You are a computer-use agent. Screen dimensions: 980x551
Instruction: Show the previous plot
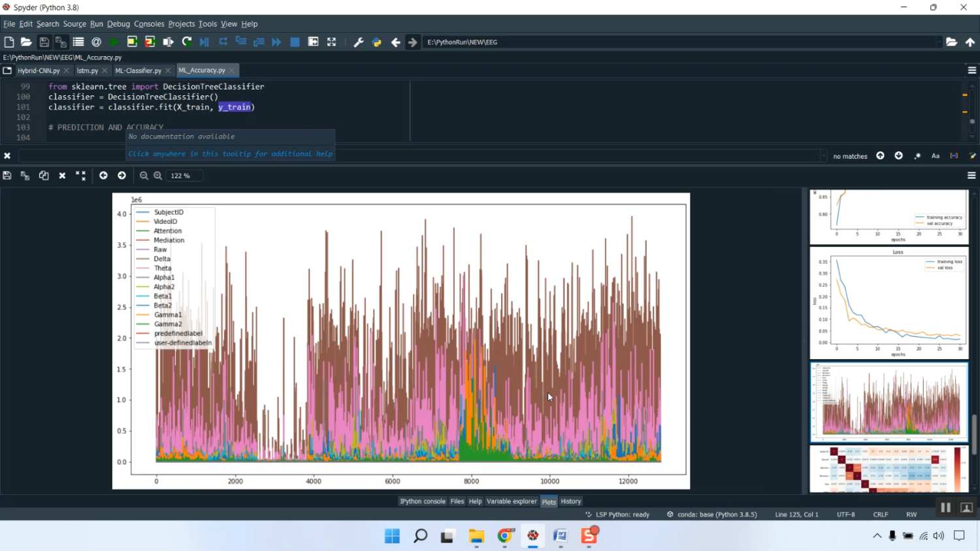pos(103,176)
